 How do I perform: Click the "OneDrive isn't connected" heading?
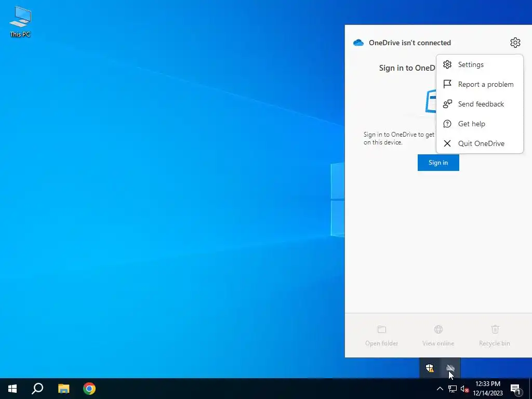pyautogui.click(x=409, y=43)
